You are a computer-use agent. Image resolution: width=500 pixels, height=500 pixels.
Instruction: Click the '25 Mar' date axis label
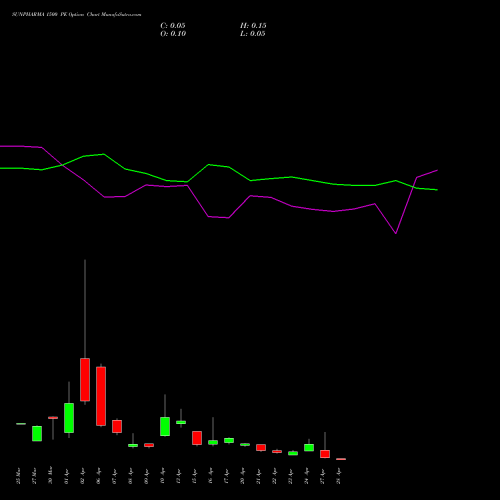point(18,476)
